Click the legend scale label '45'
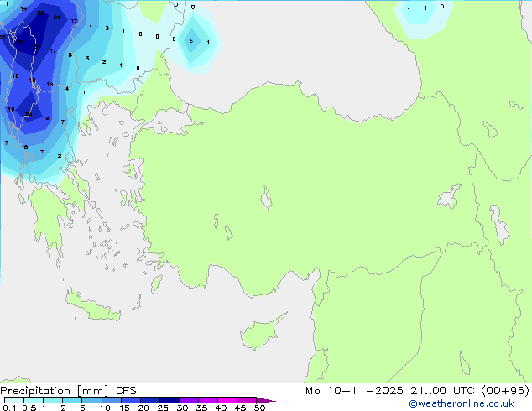The image size is (532, 411). pyautogui.click(x=240, y=408)
